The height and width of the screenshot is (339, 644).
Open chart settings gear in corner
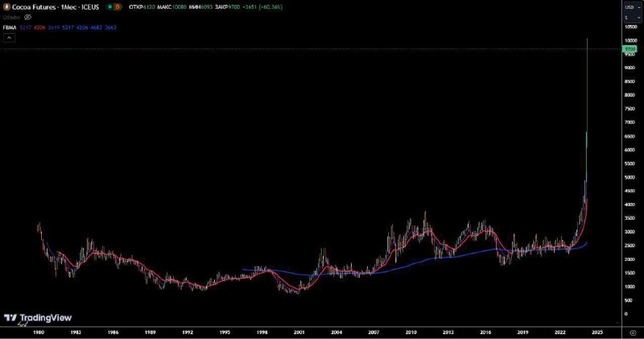coord(633,333)
